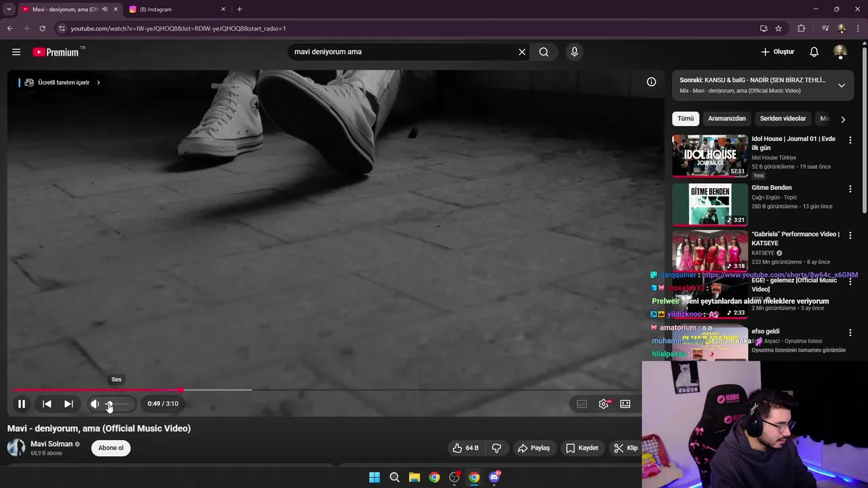Image resolution: width=868 pixels, height=488 pixels.
Task: Click the address bar URL
Action: click(x=178, y=28)
